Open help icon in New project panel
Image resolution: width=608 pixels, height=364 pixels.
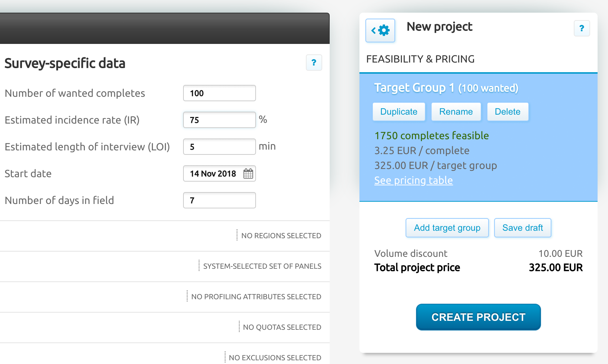[582, 28]
